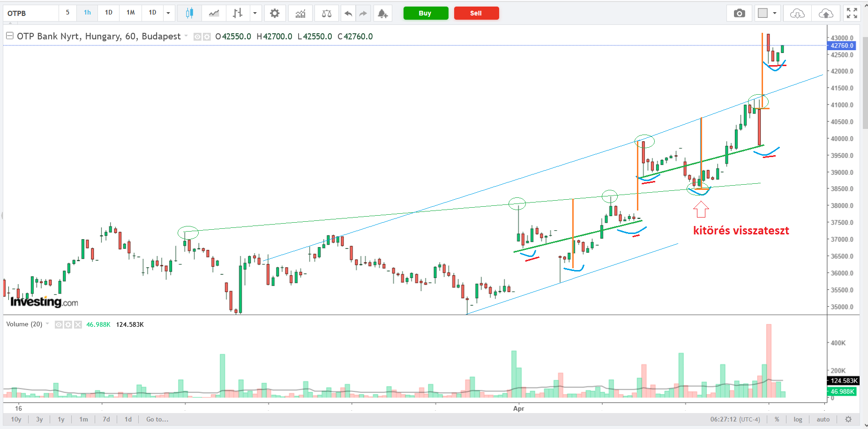The image size is (868, 429).
Task: Select the 1h interval tab
Action: coord(87,13)
